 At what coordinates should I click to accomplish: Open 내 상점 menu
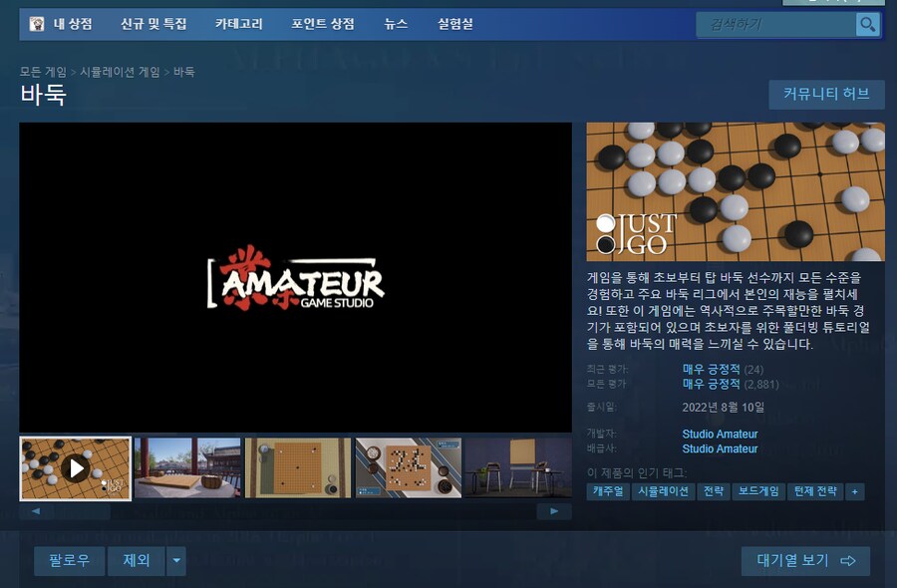(x=73, y=24)
